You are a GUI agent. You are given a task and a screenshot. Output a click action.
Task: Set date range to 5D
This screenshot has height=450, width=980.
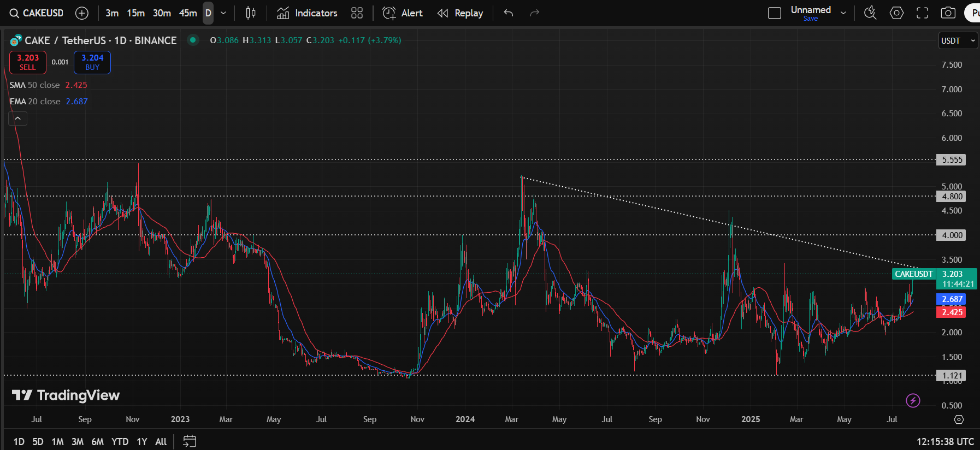(38, 442)
